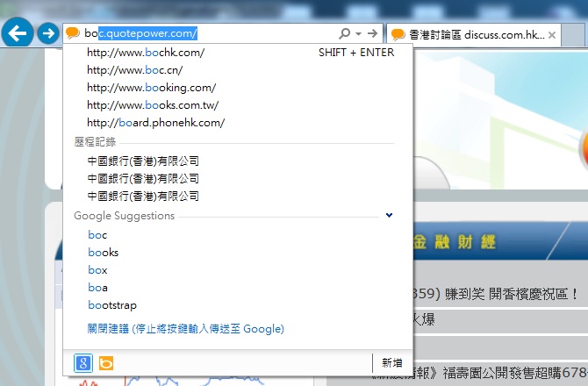
Task: Switch to the discuss.com.hk tab
Action: (x=473, y=35)
